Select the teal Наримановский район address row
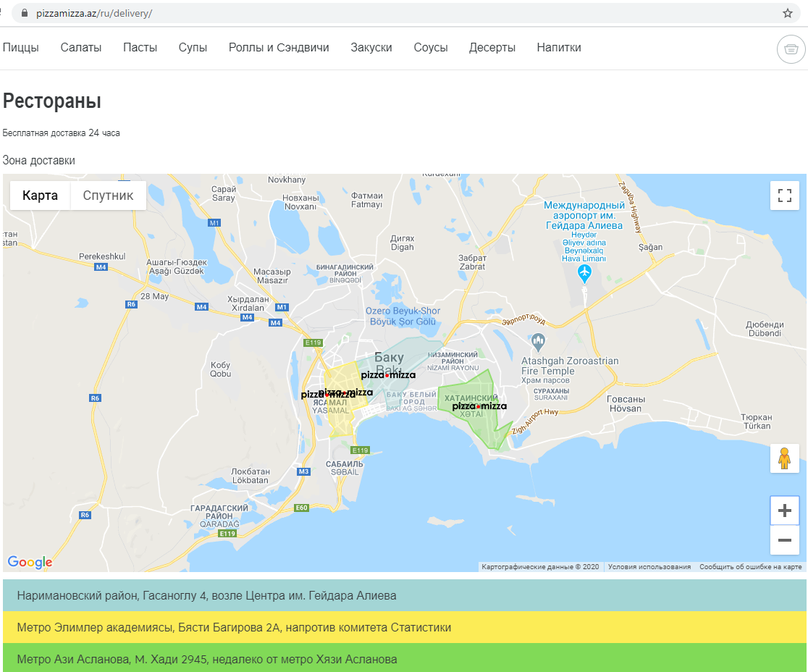808x672 pixels. (405, 595)
